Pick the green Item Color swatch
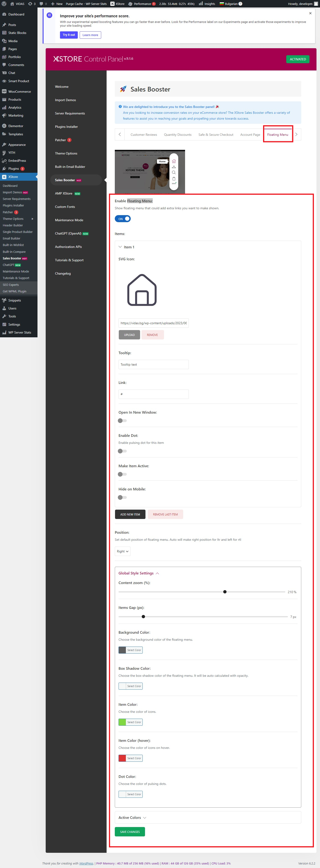 click(x=123, y=722)
